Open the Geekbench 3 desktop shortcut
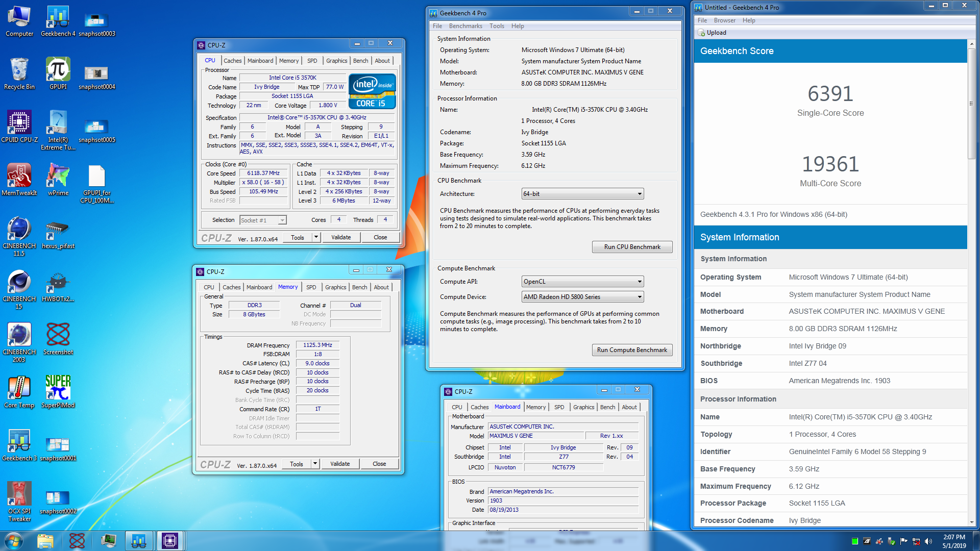Viewport: 980px width, 551px height. (x=19, y=446)
